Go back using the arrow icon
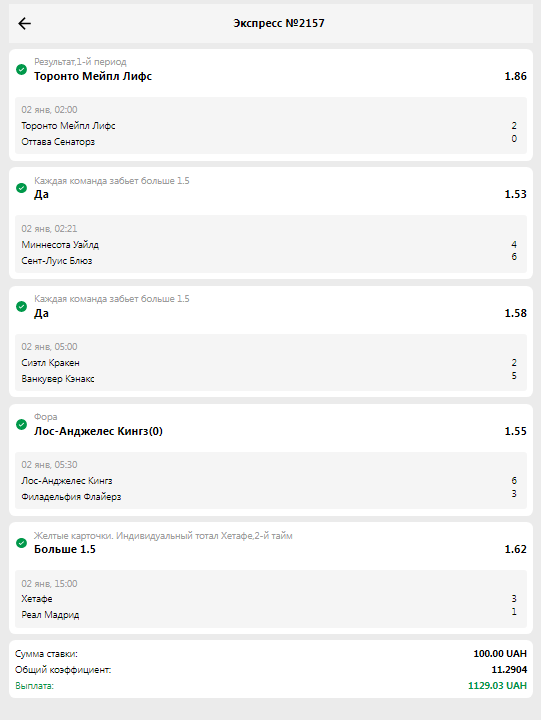Screen dimensions: 541x720 pos(24,23)
